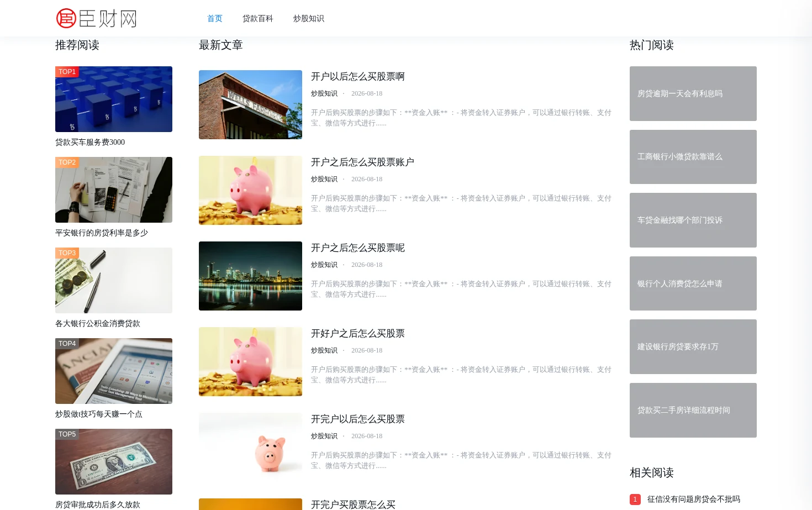This screenshot has width=812, height=510.
Task: Click 各大银行公积金消费贷款 link
Action: (98, 324)
